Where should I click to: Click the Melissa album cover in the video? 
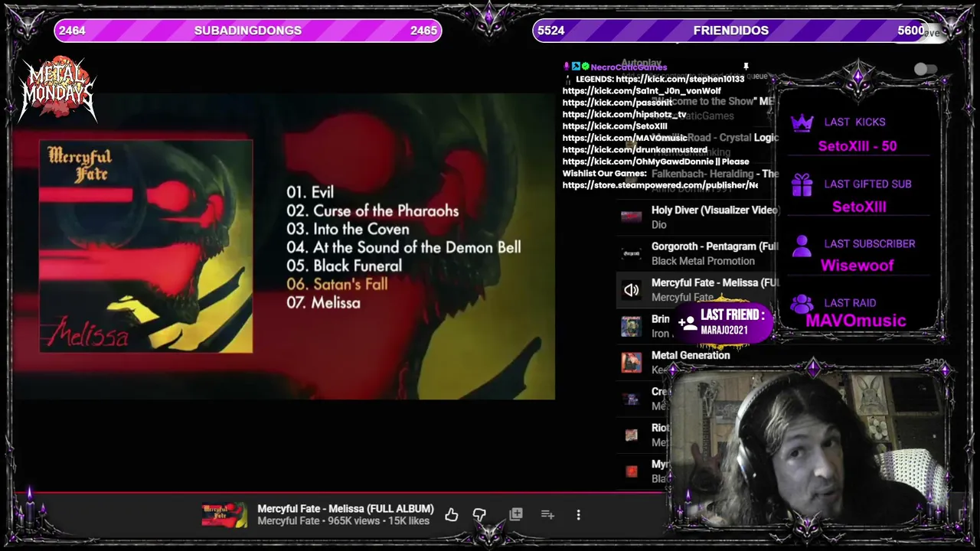tap(146, 246)
